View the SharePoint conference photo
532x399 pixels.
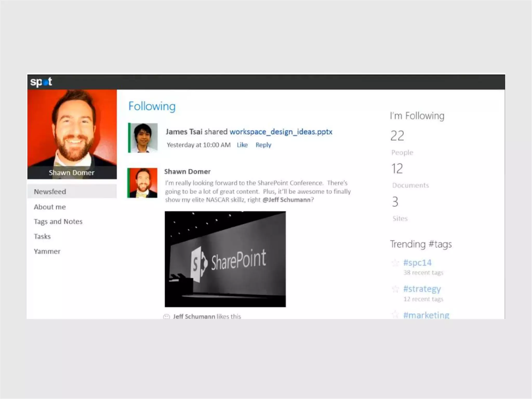(225, 259)
